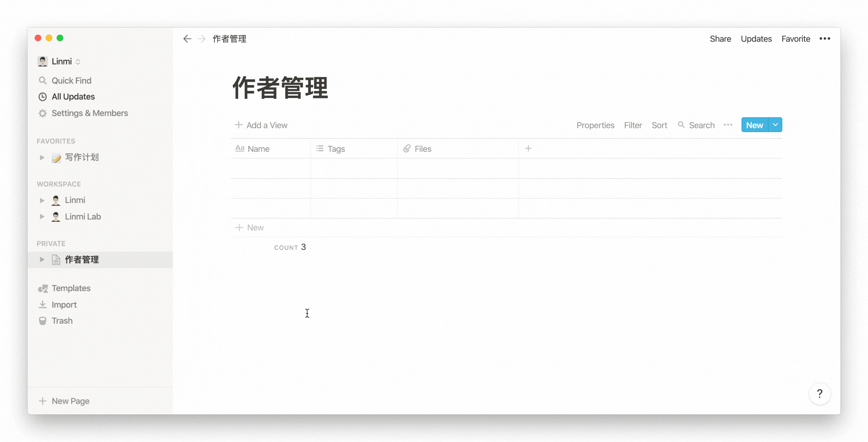Open the Sort options
This screenshot has width=868, height=442.
[659, 125]
